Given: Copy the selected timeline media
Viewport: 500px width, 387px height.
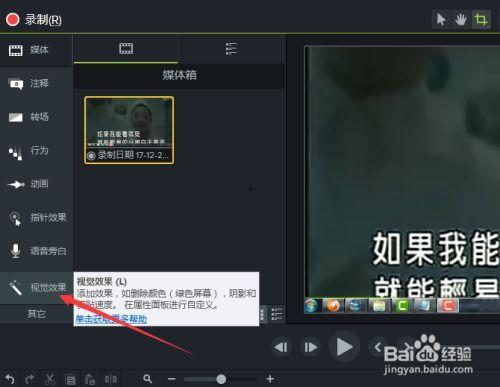Looking at the screenshot, I should pyautogui.click(x=70, y=380).
